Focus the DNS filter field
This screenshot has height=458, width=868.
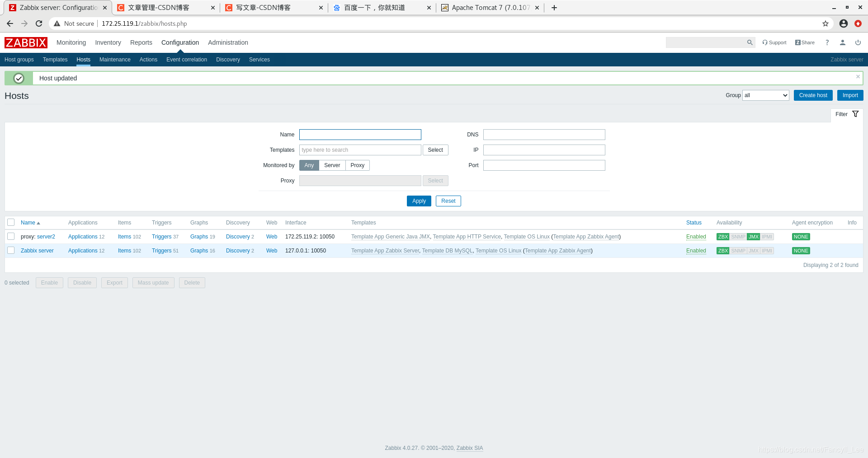pyautogui.click(x=544, y=135)
